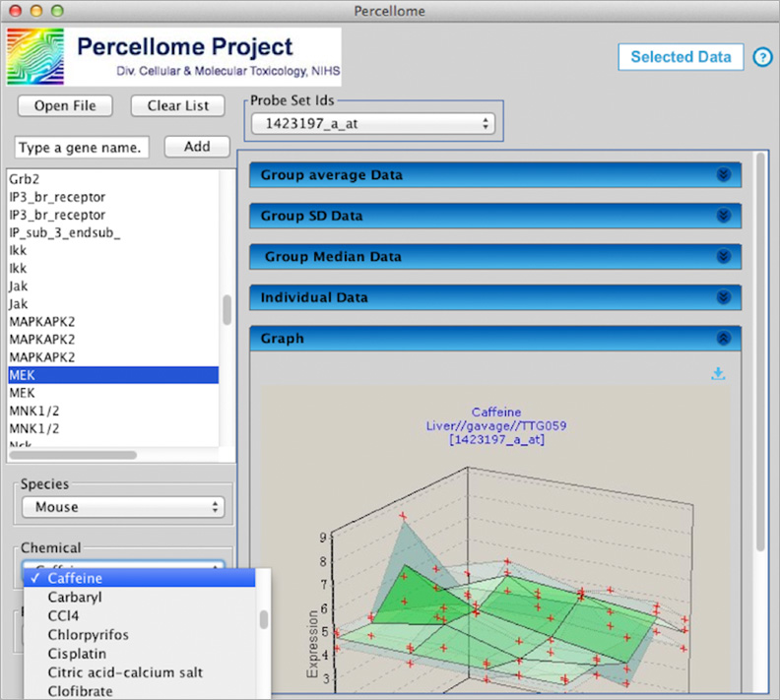This screenshot has width=780, height=700.
Task: Expand Group SD Data panel chevron
Action: click(724, 216)
